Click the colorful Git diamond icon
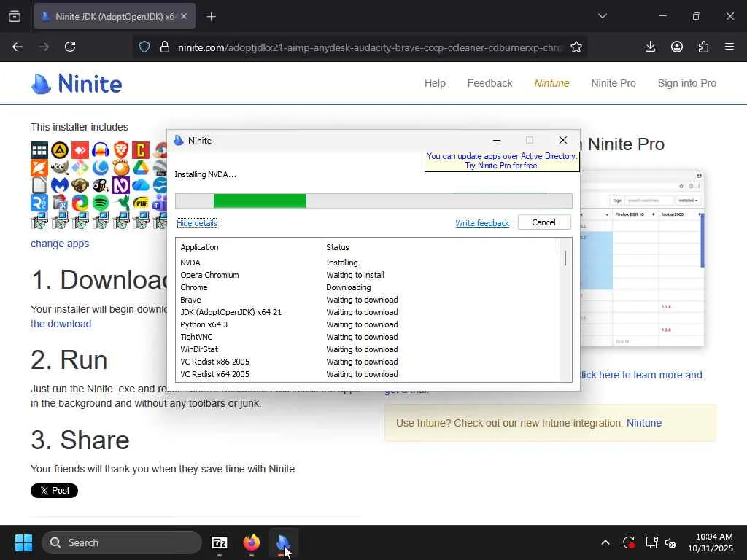This screenshot has width=747, height=560. pyautogui.click(x=80, y=168)
